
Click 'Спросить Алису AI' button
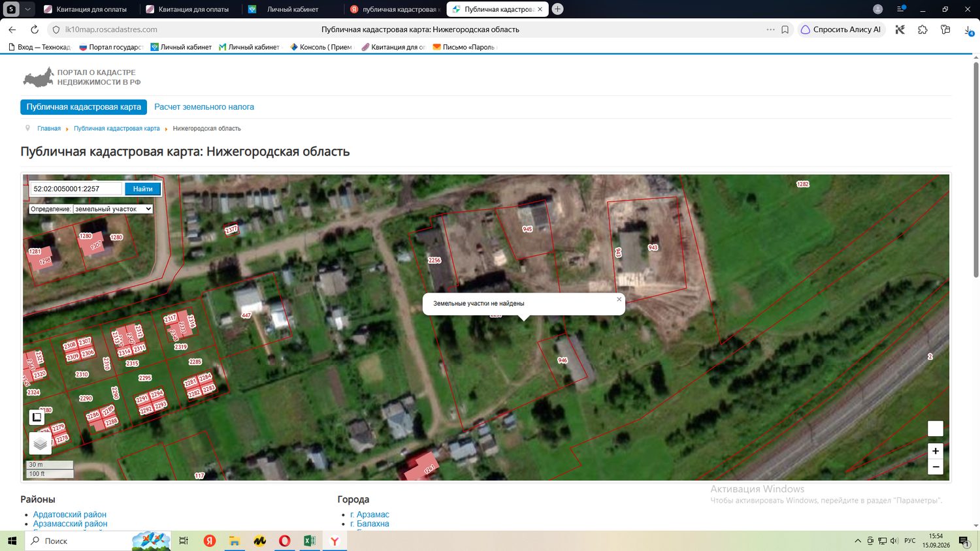[841, 29]
